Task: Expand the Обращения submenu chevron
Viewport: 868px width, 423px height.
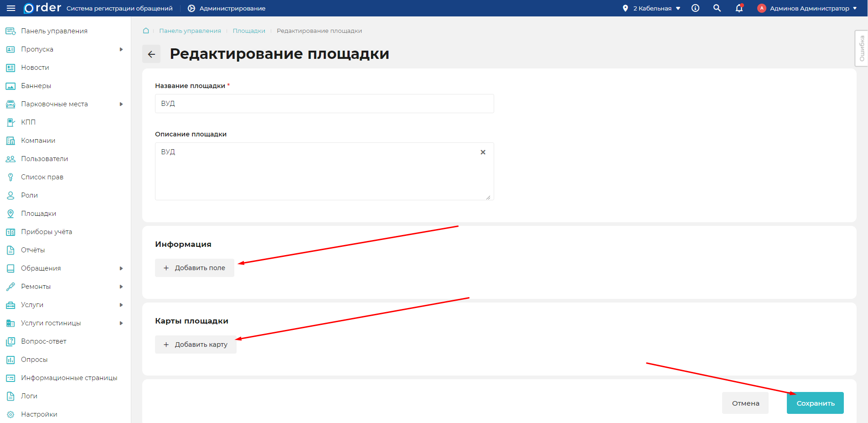Action: pos(121,268)
